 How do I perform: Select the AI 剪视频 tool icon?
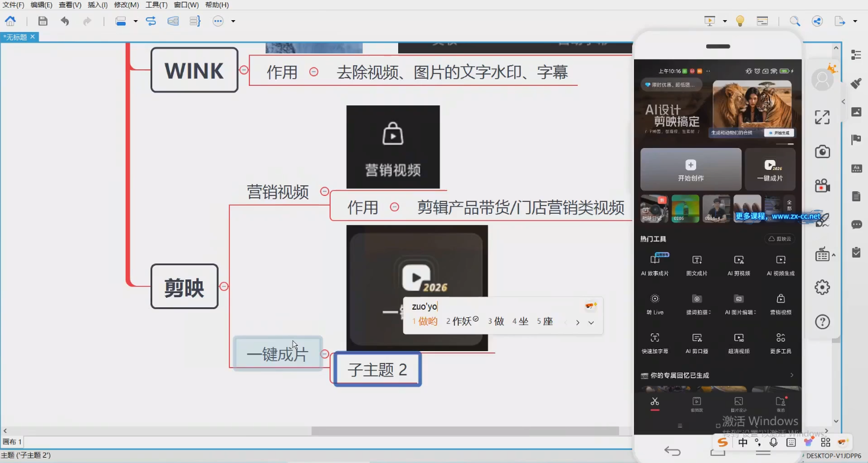pyautogui.click(x=738, y=259)
